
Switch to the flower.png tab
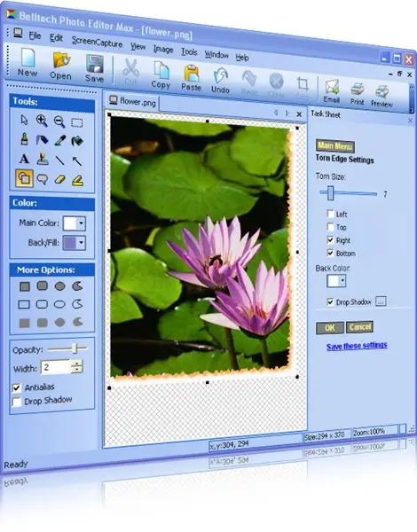tap(133, 101)
